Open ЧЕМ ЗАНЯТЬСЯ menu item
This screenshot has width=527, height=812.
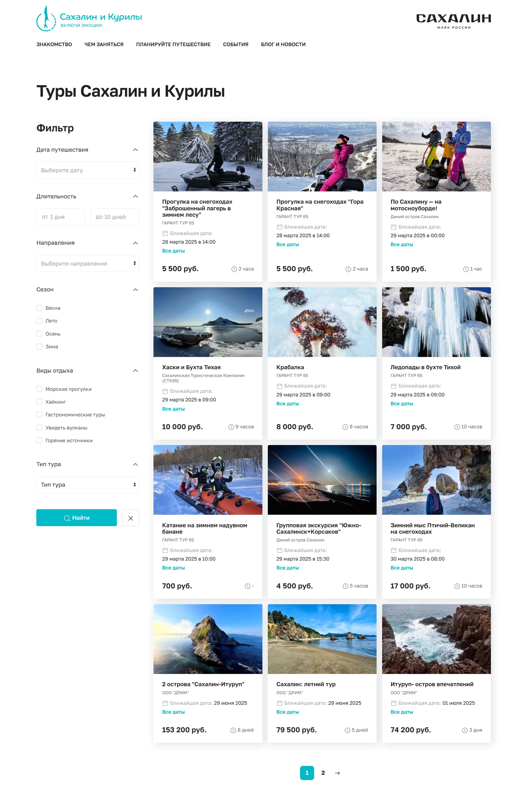coord(104,44)
